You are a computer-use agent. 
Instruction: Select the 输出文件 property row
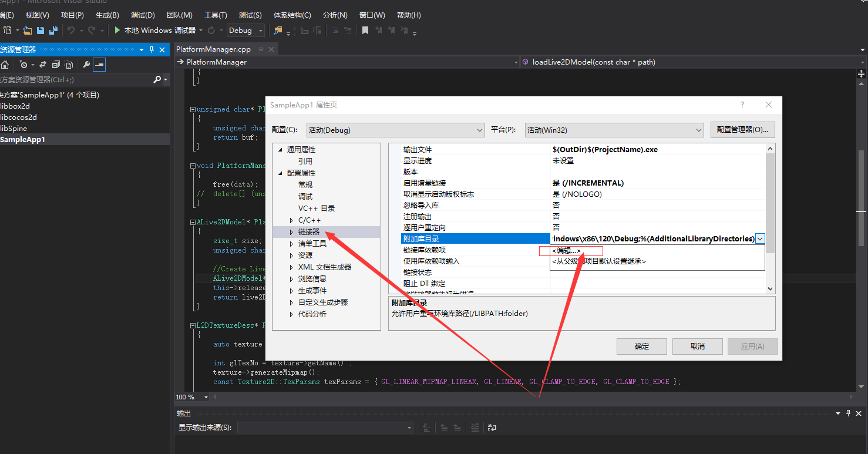(584, 150)
